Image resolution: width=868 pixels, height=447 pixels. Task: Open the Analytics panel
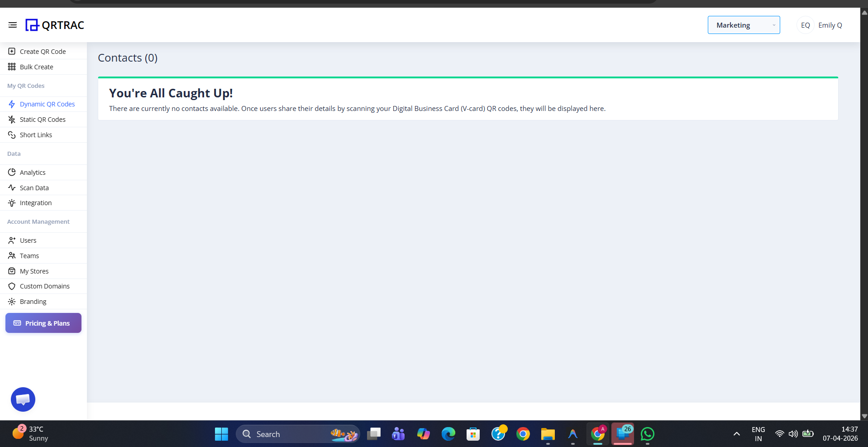[32, 172]
